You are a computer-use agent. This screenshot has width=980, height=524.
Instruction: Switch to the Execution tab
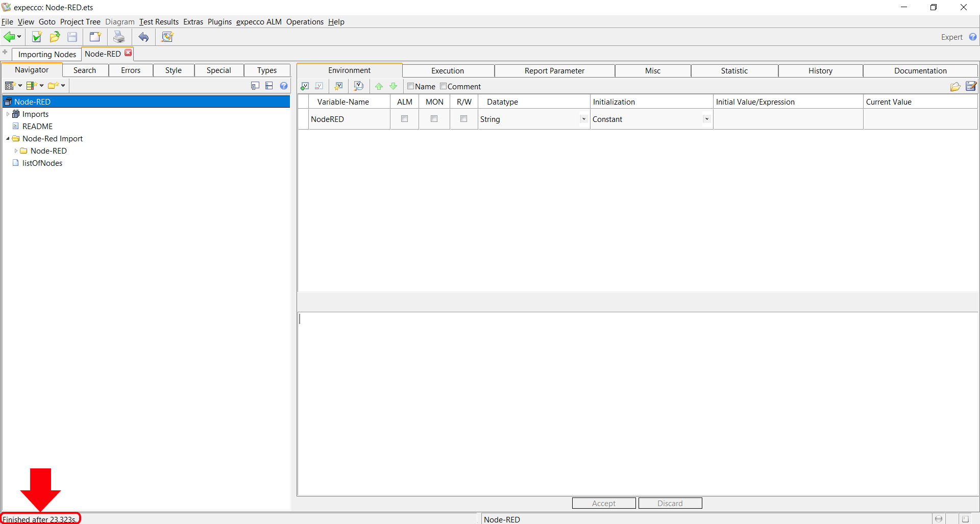(448, 70)
